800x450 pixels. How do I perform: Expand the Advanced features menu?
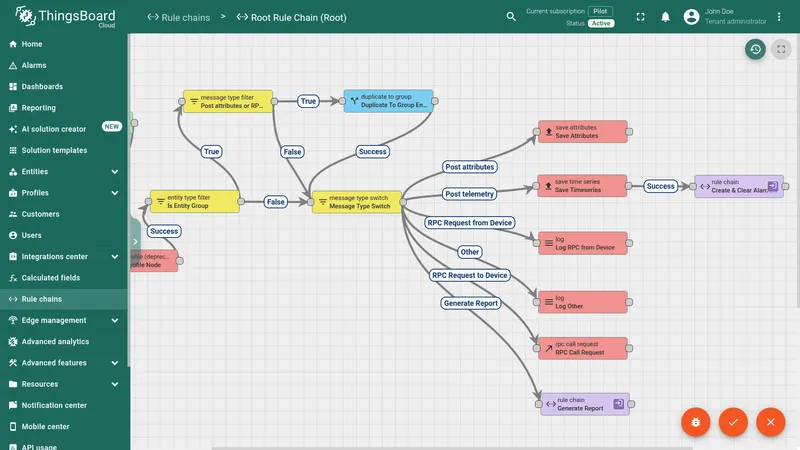click(64, 363)
